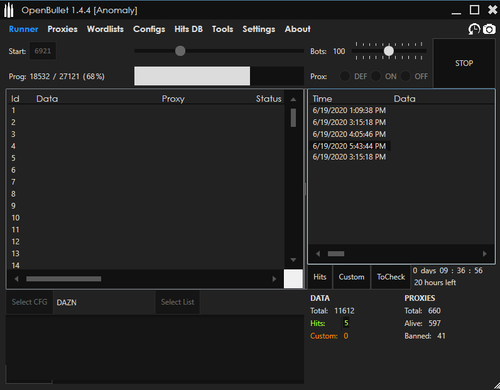500x390 pixels.
Task: Open the Tools tab
Action: click(x=222, y=29)
